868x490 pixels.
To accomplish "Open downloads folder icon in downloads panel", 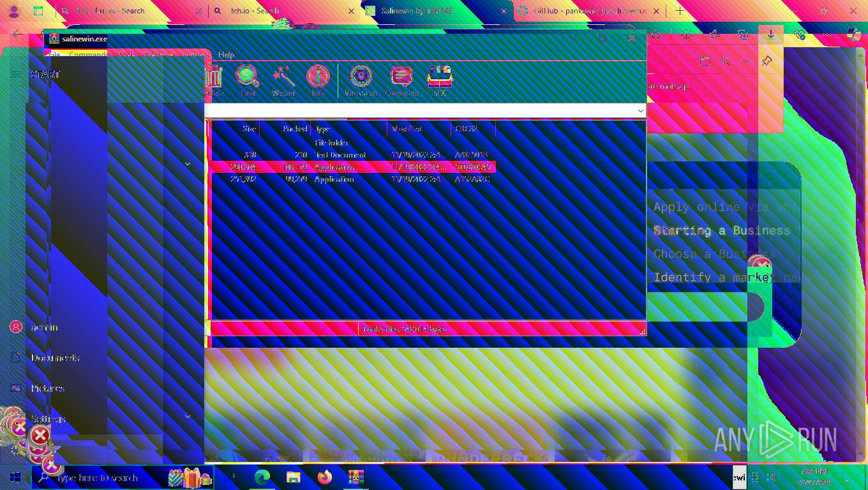I will (x=705, y=61).
